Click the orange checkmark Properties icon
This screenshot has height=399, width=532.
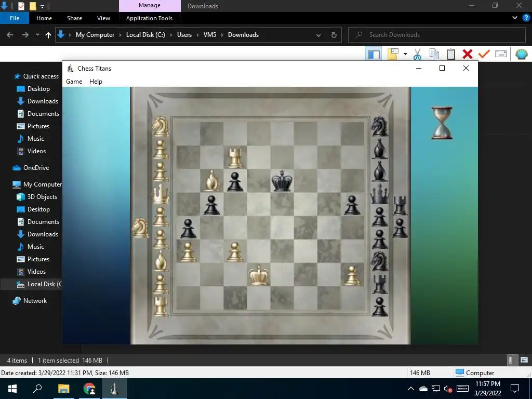[x=484, y=54]
